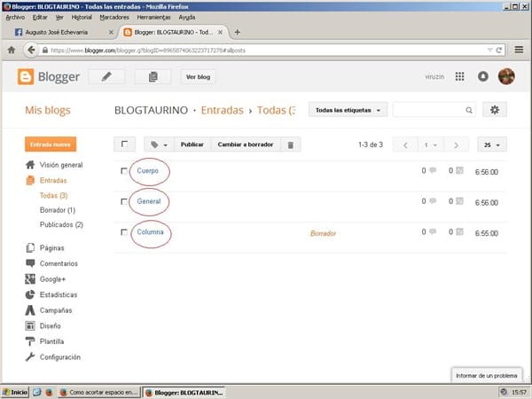Click the Páginas sidebar icon
This screenshot has width=532, height=399.
click(x=30, y=247)
